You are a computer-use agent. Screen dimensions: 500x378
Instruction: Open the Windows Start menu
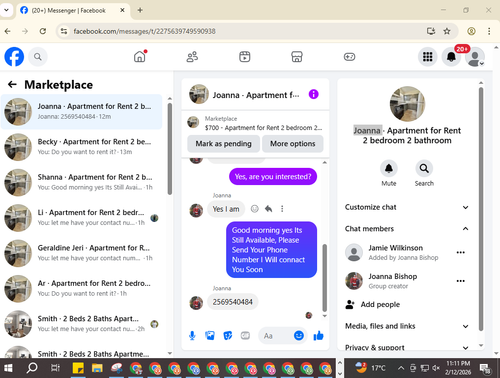coord(8,368)
